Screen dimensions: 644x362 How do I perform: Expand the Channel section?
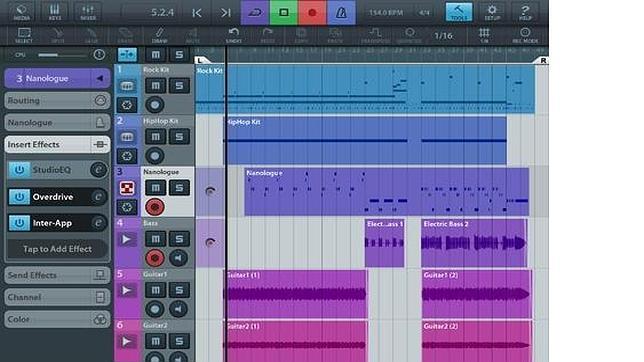[x=57, y=297]
